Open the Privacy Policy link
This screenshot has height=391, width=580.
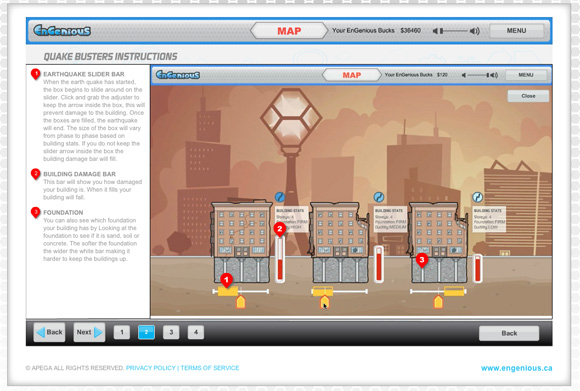pyautogui.click(x=151, y=368)
